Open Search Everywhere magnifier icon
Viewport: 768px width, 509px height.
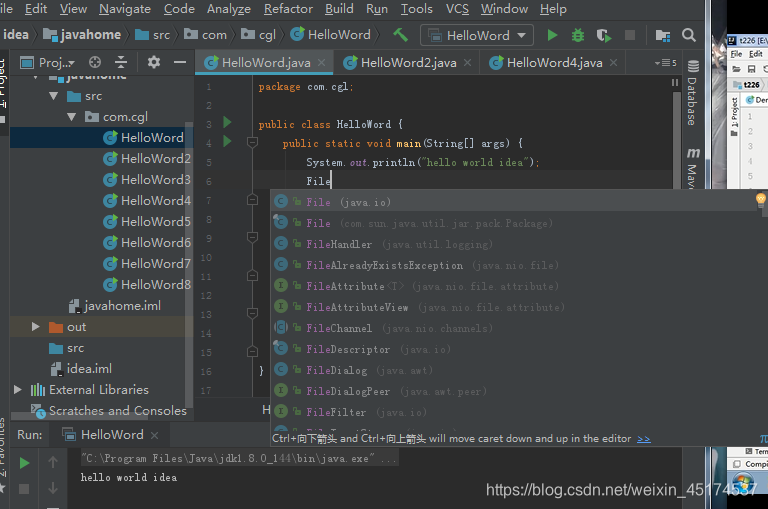pyautogui.click(x=689, y=35)
